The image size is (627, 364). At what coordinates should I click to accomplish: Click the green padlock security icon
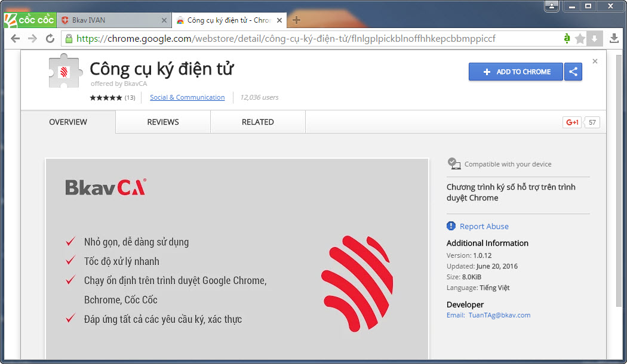(69, 39)
